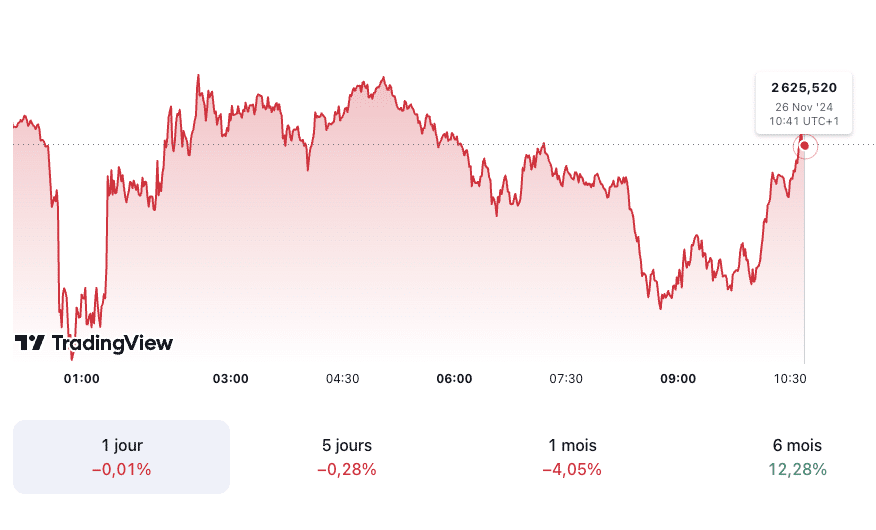
Task: Choose the 6 mois range tab
Action: click(x=797, y=457)
